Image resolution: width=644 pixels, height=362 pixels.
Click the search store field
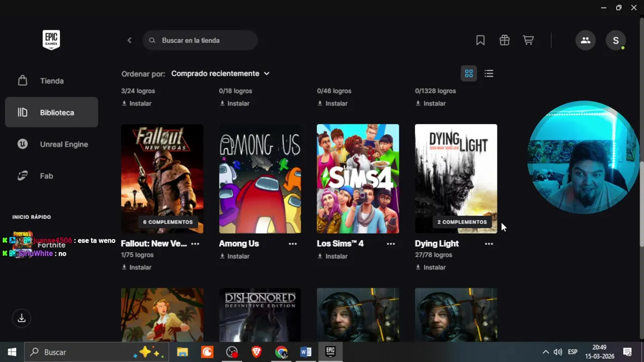(x=200, y=40)
